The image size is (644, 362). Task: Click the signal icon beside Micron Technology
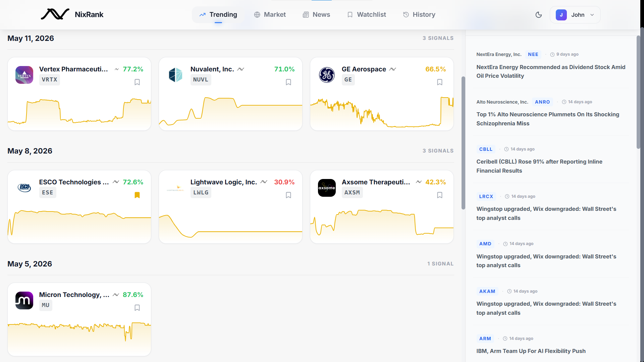[x=116, y=295]
